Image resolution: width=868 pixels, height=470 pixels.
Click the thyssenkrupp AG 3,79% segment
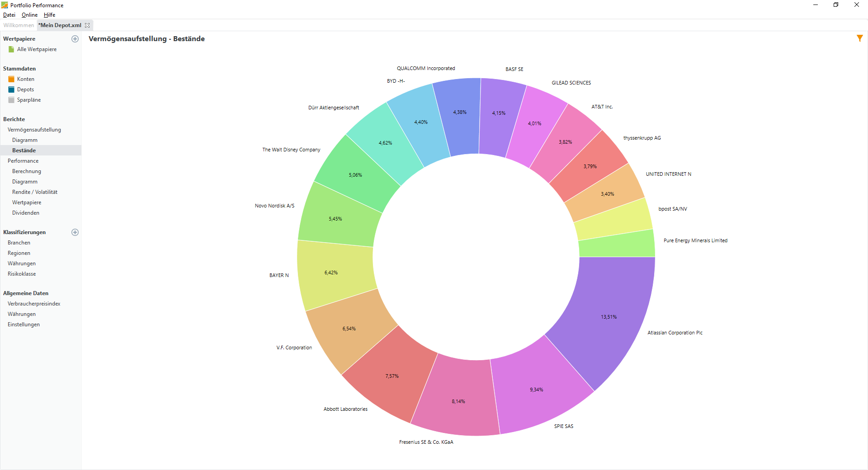click(x=589, y=167)
